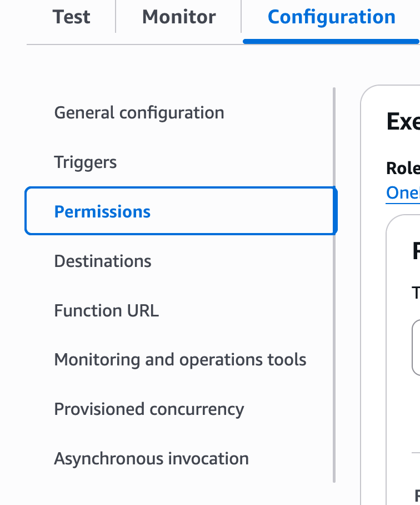Follow the role name link starting with "One"
420x505 pixels.
pos(403,192)
